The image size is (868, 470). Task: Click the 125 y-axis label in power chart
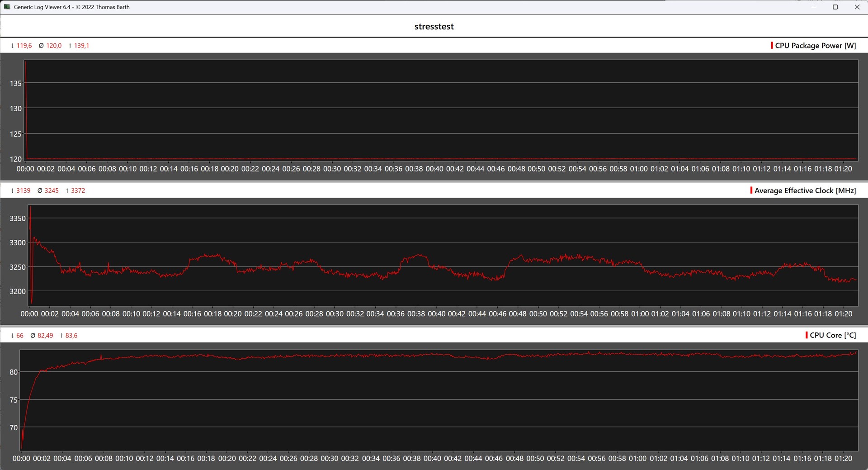tap(16, 134)
